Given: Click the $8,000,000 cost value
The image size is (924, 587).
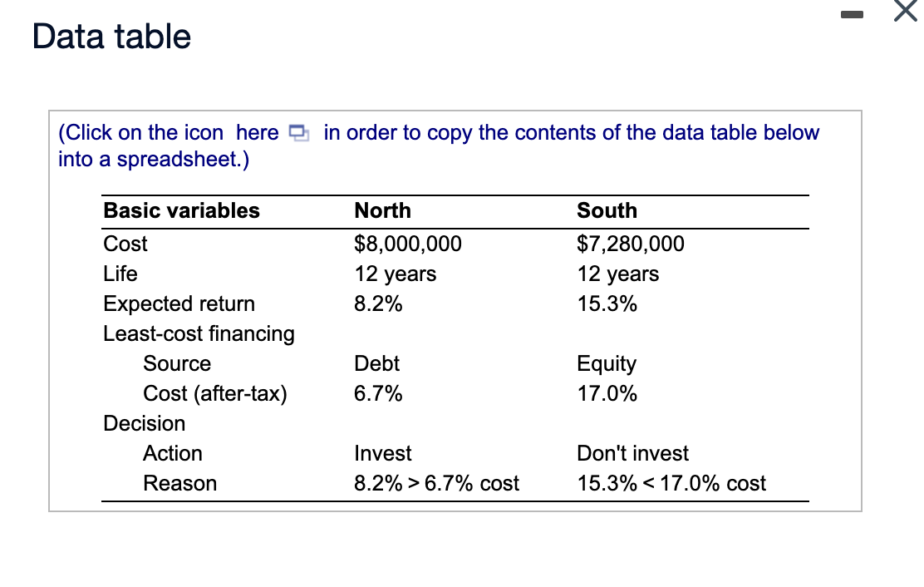Looking at the screenshot, I should [407, 244].
